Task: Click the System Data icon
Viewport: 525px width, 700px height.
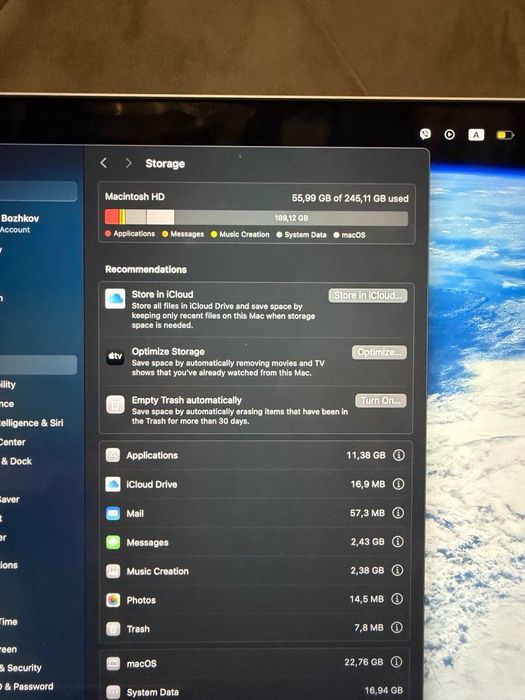Action: click(113, 692)
